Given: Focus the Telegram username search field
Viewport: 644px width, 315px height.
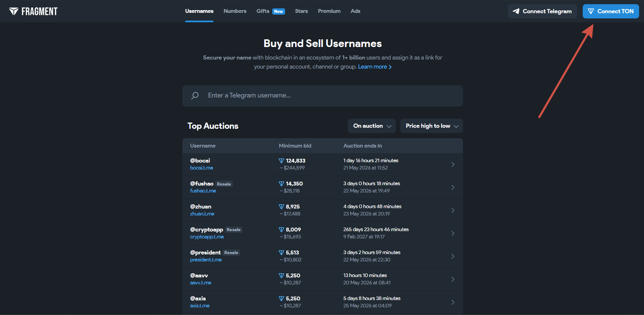Looking at the screenshot, I should [323, 96].
